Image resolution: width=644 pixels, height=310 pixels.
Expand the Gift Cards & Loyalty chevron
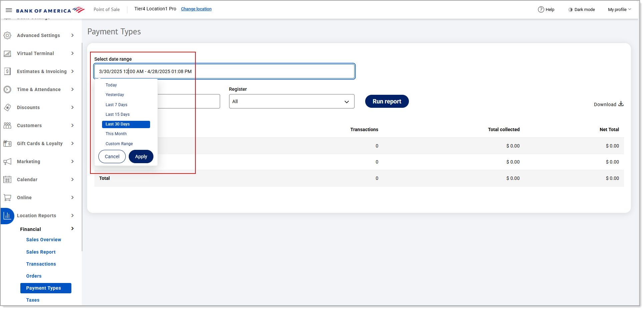[x=72, y=143]
